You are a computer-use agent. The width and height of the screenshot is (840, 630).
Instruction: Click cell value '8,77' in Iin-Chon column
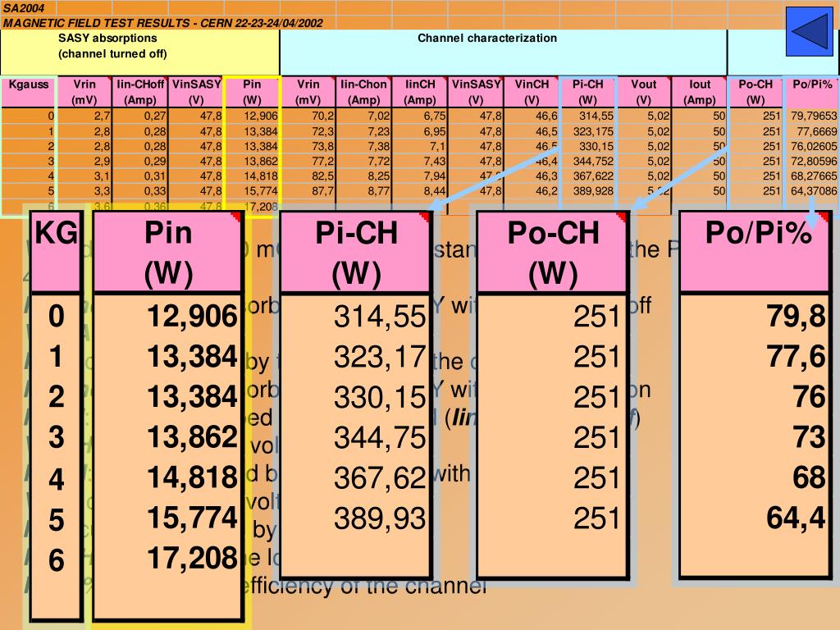click(x=378, y=190)
